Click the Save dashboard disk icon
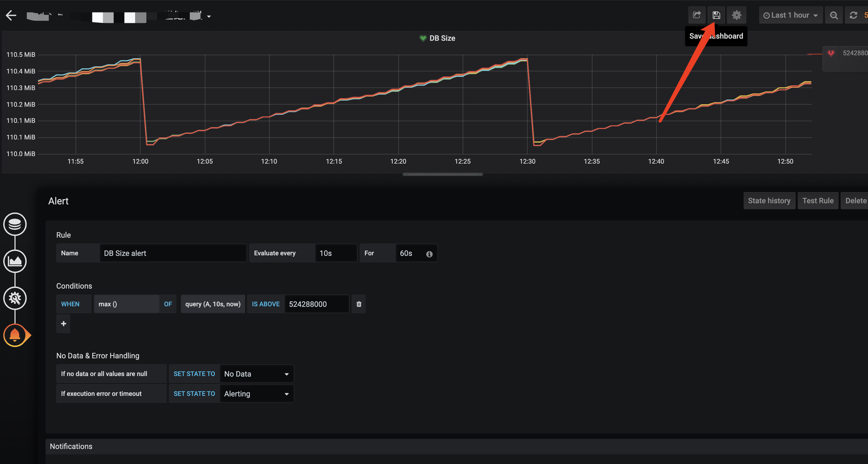Screen dimensions: 868x464 (716, 15)
